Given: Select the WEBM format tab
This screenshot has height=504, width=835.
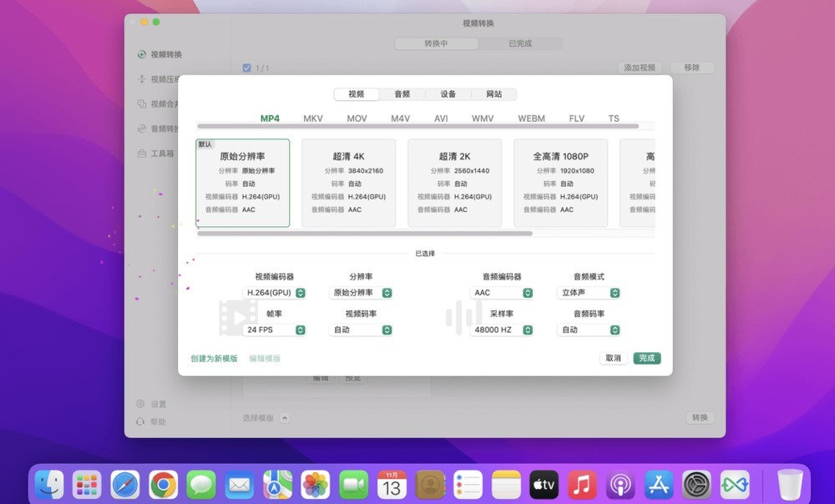Looking at the screenshot, I should pyautogui.click(x=531, y=118).
